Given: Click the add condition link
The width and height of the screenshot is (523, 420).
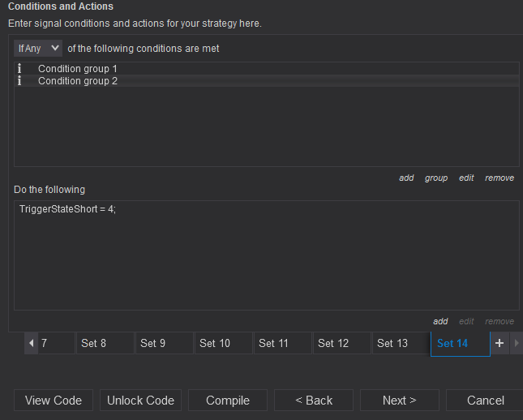Looking at the screenshot, I should click(x=406, y=178).
